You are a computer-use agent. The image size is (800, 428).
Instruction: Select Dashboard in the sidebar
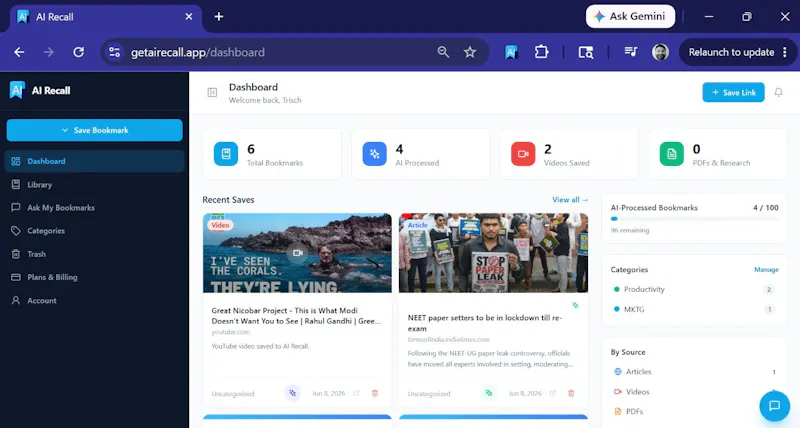(94, 161)
